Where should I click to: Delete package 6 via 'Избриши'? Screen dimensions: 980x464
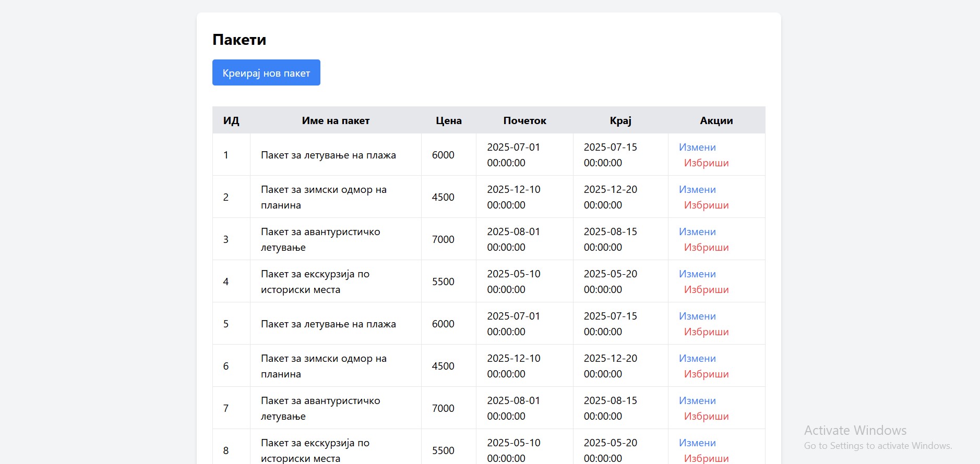point(706,374)
